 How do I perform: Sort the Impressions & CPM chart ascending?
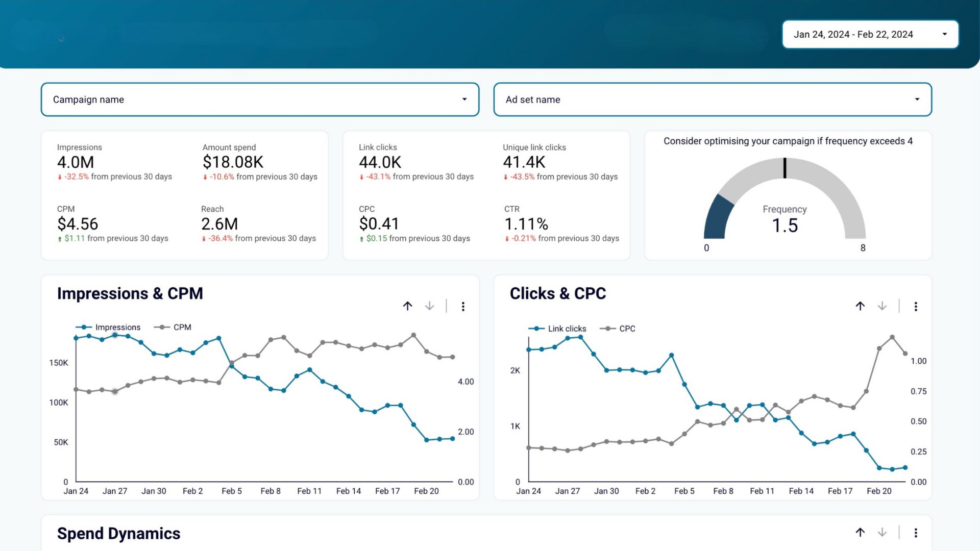tap(408, 306)
